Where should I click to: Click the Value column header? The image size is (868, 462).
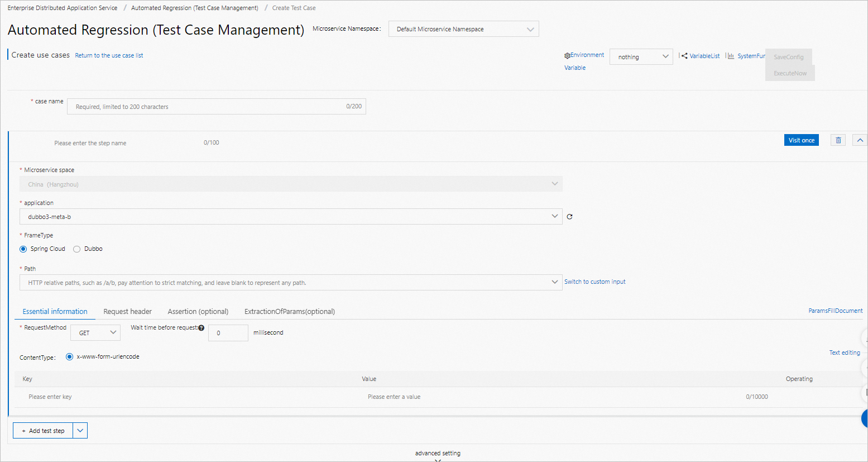click(369, 379)
